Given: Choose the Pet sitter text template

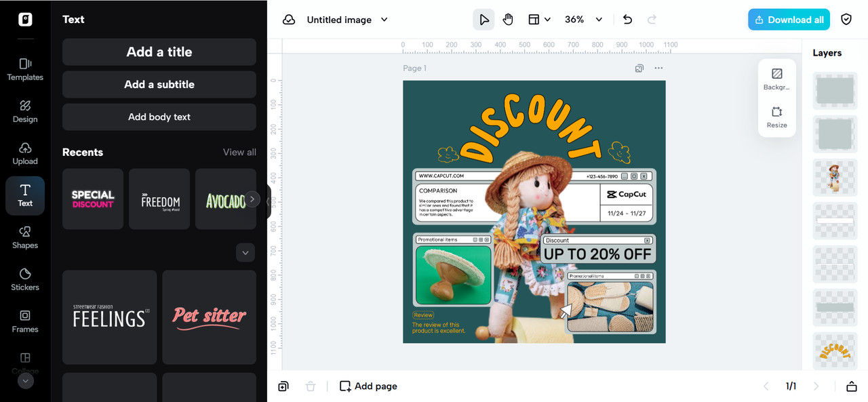Looking at the screenshot, I should 209,317.
